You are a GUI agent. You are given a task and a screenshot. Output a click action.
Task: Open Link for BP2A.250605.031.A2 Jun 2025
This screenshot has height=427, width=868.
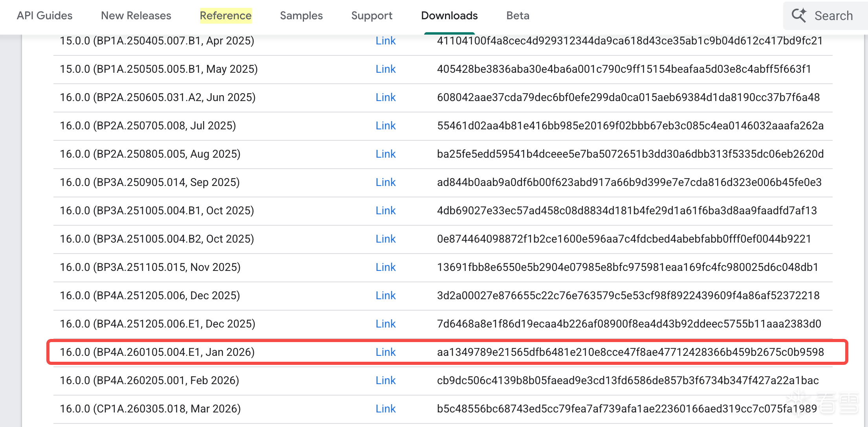385,98
